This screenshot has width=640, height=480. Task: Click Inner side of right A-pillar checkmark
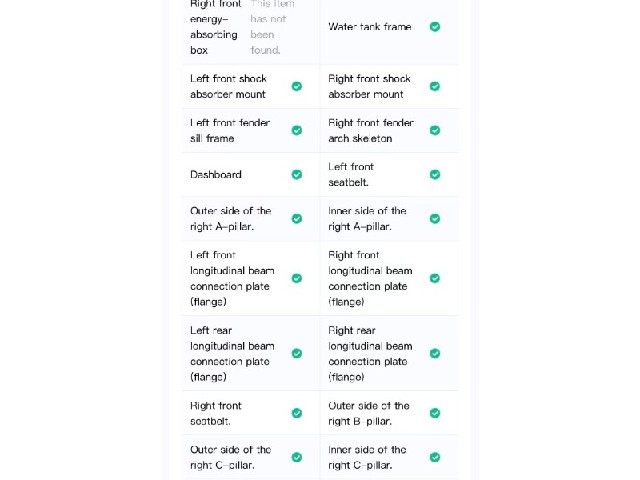435,219
